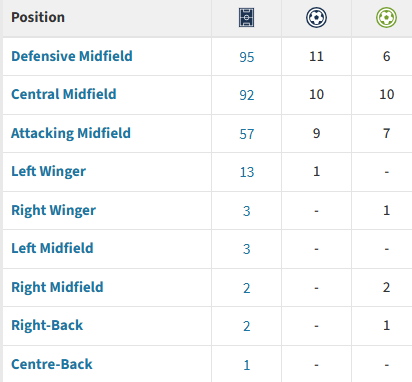Click the Right-Back position link

[47, 325]
